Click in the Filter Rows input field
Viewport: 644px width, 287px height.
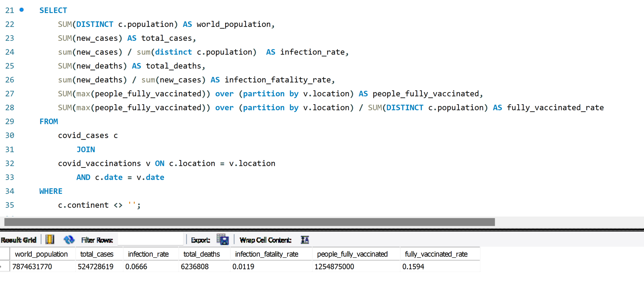(x=150, y=240)
